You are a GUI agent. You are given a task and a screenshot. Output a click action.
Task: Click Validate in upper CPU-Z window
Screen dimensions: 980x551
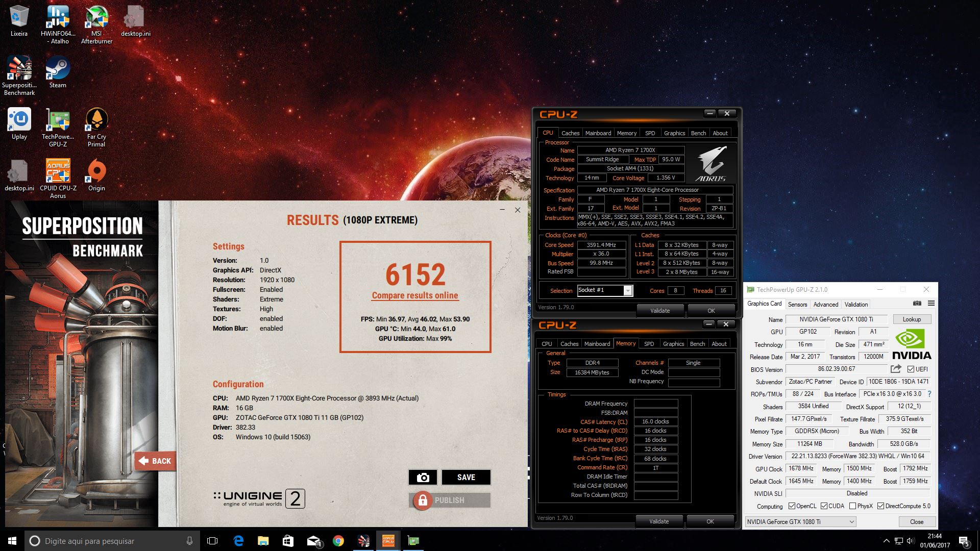pos(660,310)
